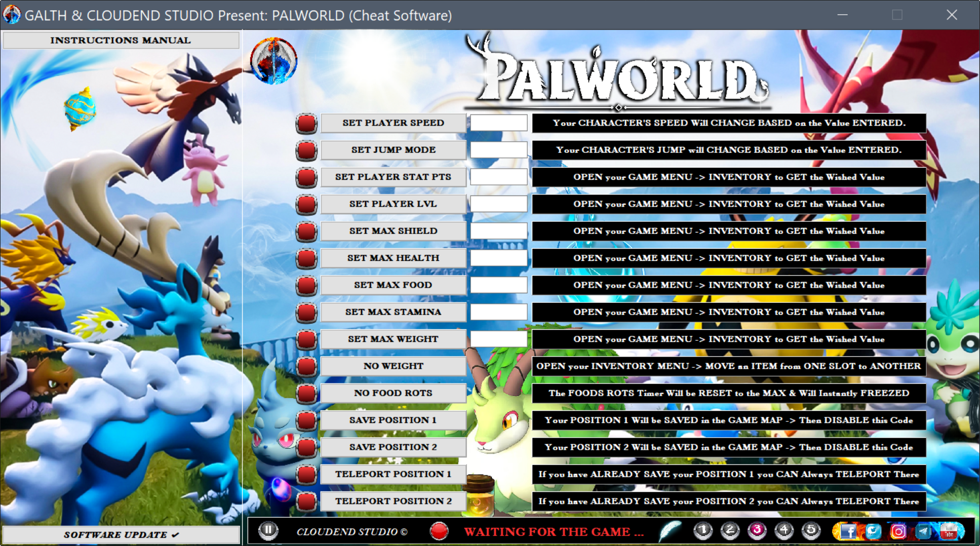Toggle the red switch beside TELEPORT POSITION 1
The width and height of the screenshot is (980, 546).
[306, 475]
